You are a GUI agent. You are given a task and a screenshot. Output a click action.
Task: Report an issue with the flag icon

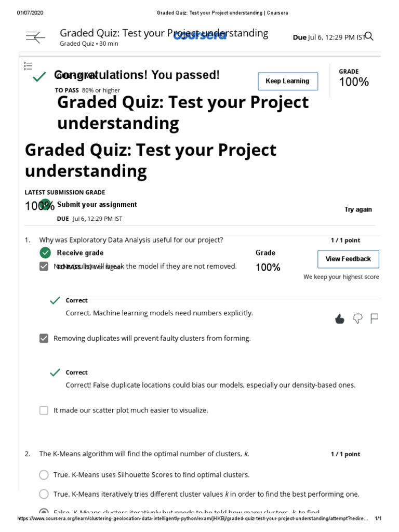tap(374, 318)
